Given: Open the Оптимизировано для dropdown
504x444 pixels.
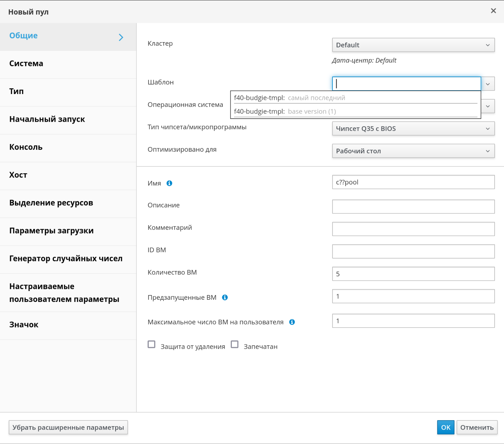Looking at the screenshot, I should pyautogui.click(x=413, y=151).
